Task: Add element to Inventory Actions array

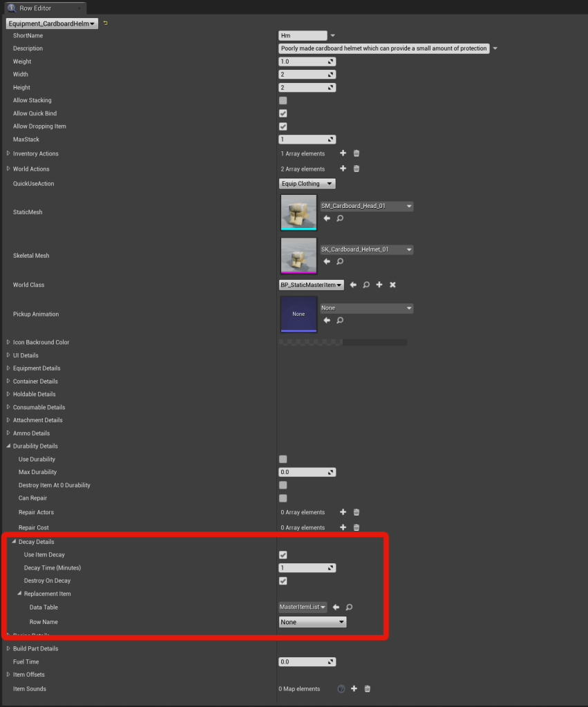Action: [343, 153]
